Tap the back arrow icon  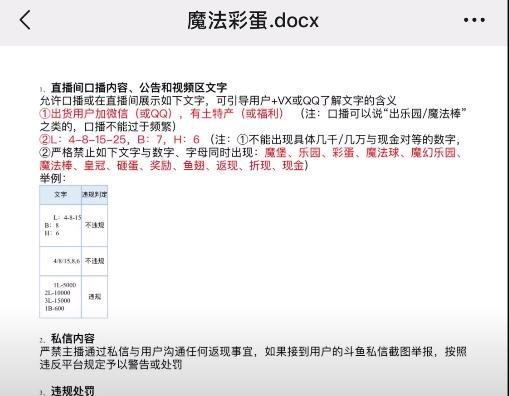tap(25, 20)
